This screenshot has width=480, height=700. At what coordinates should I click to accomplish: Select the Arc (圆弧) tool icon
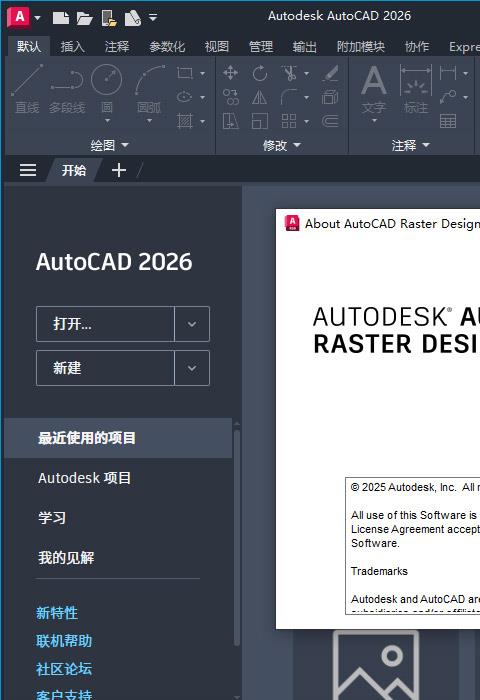[x=149, y=79]
